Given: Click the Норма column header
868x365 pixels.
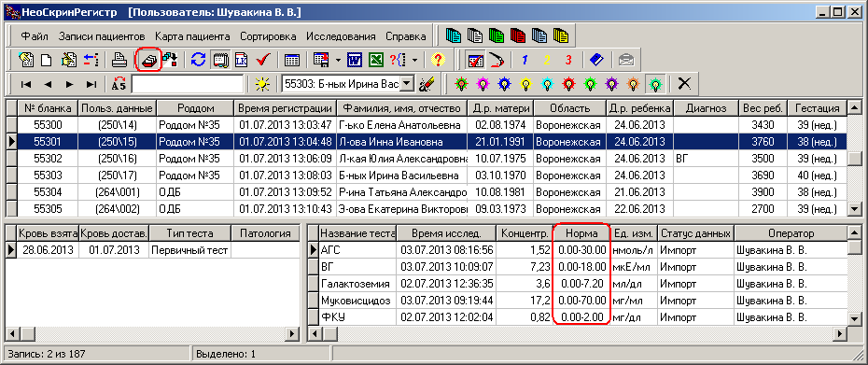Looking at the screenshot, I should pos(581,233).
